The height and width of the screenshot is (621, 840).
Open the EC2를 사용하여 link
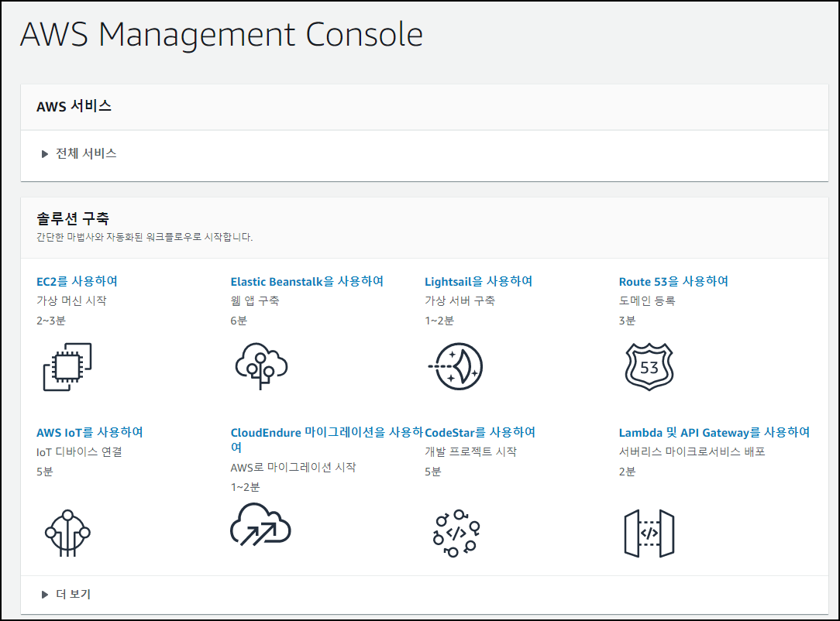point(75,281)
